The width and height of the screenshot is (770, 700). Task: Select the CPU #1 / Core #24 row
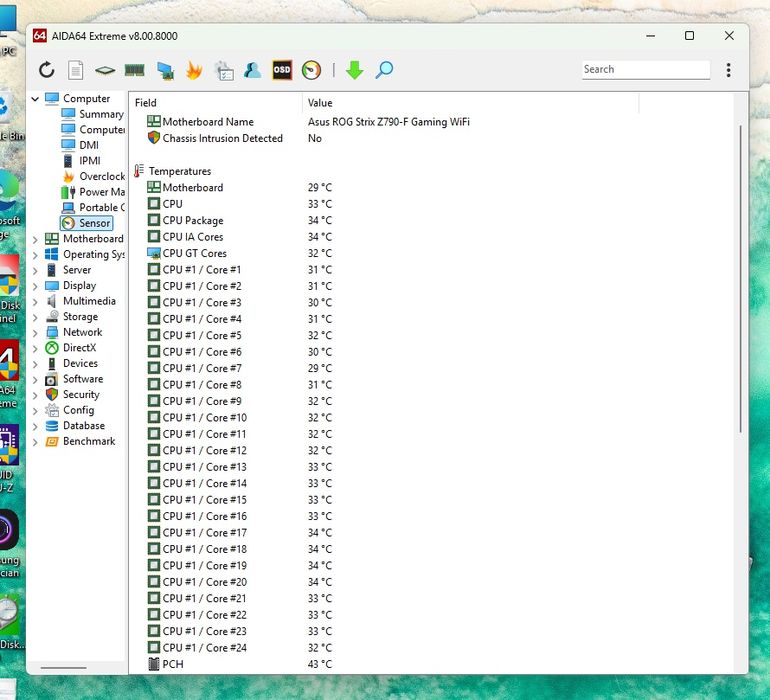click(384, 647)
